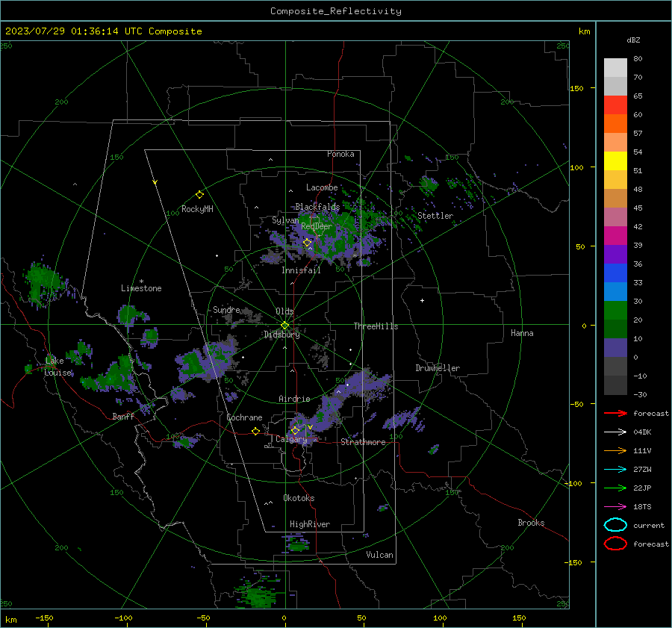Click the white 04DK arrow in legend
The width and height of the screenshot is (672, 628).
615,432
